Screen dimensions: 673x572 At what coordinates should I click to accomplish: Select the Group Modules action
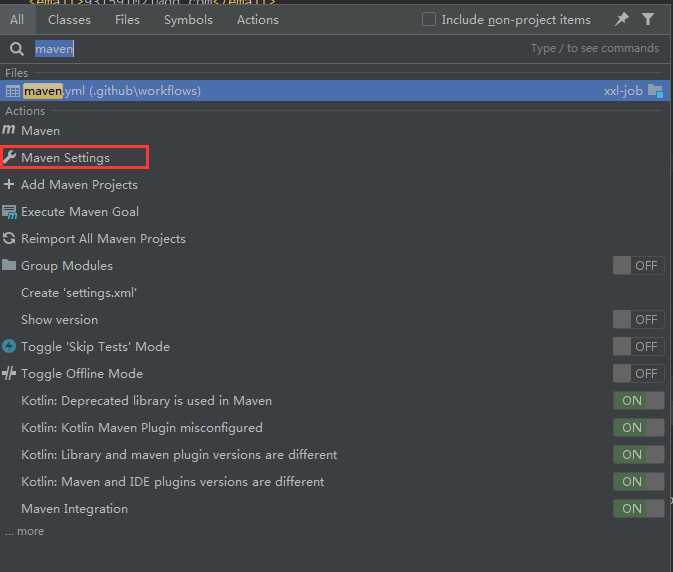[335, 266]
